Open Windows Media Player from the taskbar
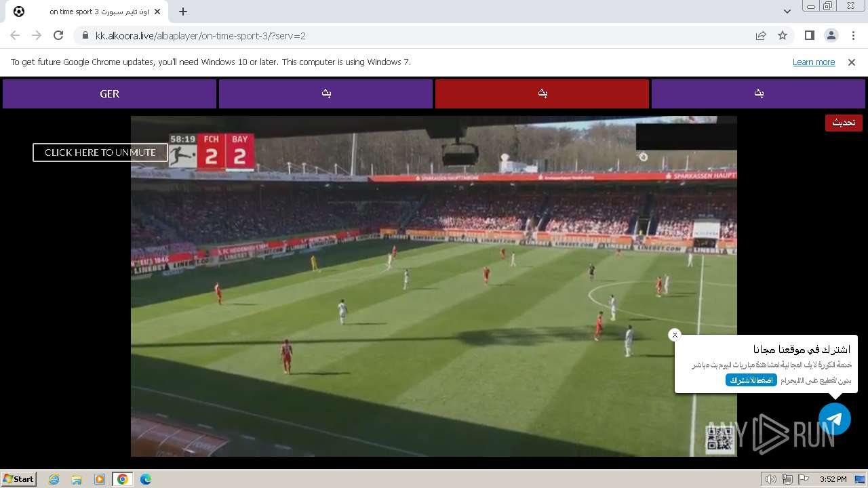This screenshot has height=488, width=868. pyautogui.click(x=100, y=479)
